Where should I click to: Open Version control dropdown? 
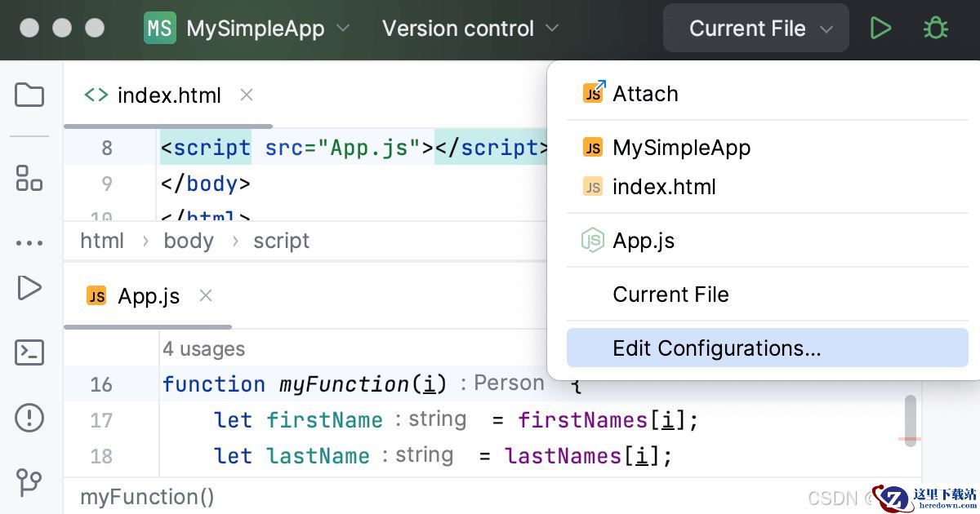click(470, 29)
